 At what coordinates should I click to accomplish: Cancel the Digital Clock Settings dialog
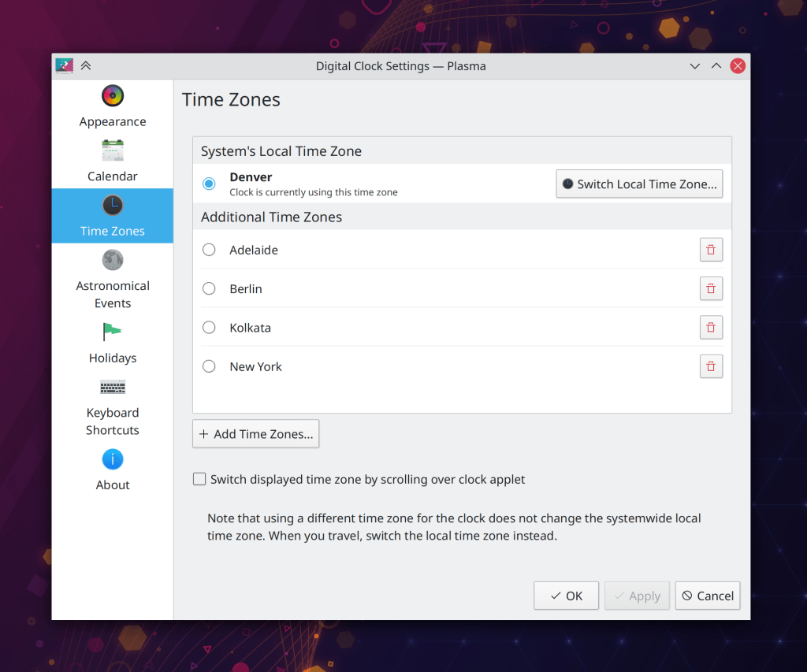(x=707, y=596)
